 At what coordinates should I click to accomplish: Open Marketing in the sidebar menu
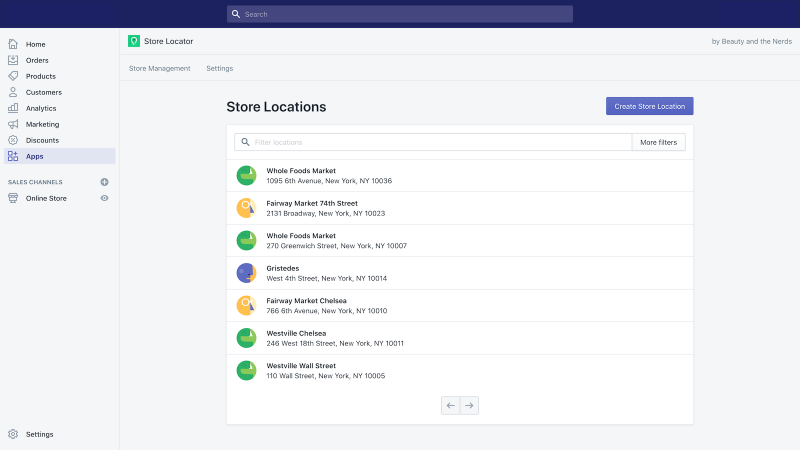60,124
